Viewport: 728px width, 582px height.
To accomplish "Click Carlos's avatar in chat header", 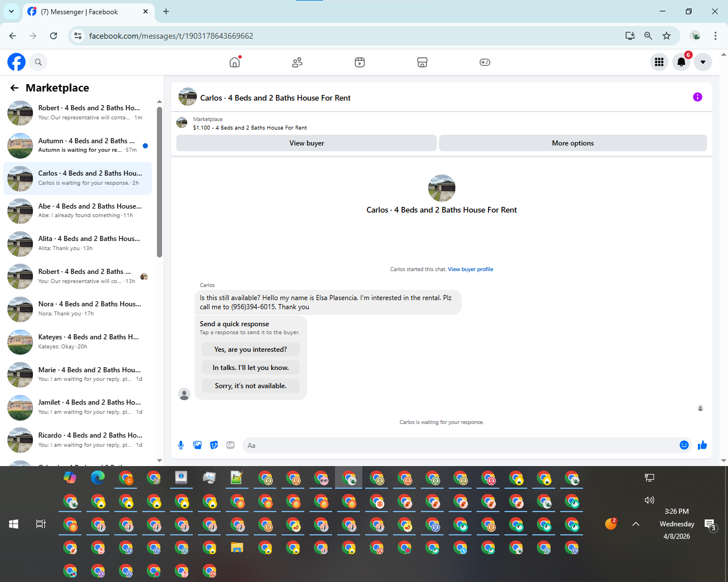I will tap(188, 97).
